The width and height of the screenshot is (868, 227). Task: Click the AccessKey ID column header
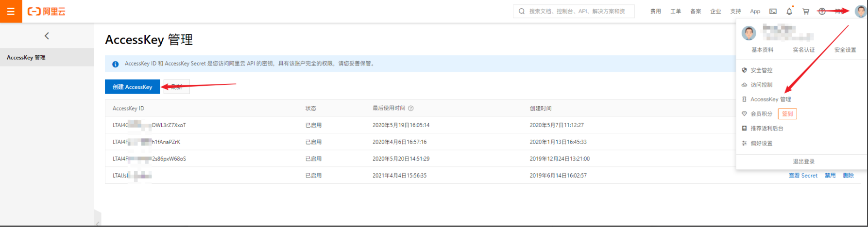[128, 108]
